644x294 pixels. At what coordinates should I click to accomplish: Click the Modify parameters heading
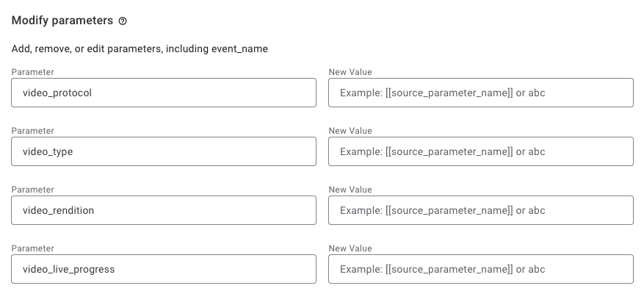pyautogui.click(x=62, y=21)
